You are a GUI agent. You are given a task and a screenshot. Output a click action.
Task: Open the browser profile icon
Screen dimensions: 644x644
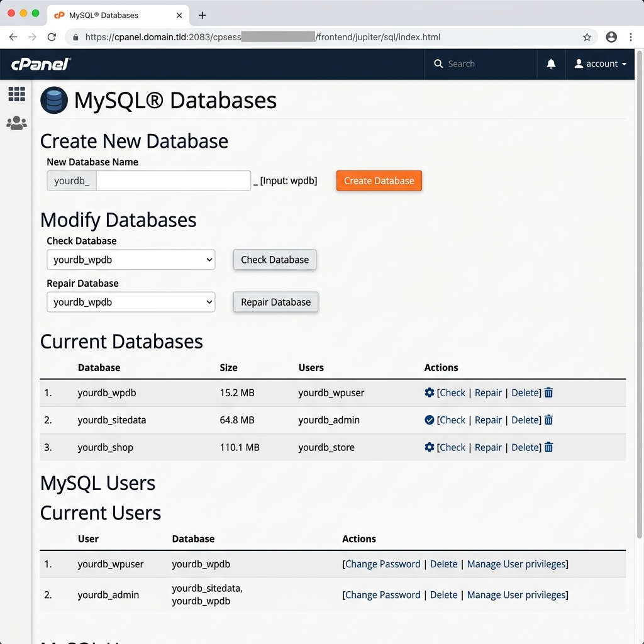611,37
